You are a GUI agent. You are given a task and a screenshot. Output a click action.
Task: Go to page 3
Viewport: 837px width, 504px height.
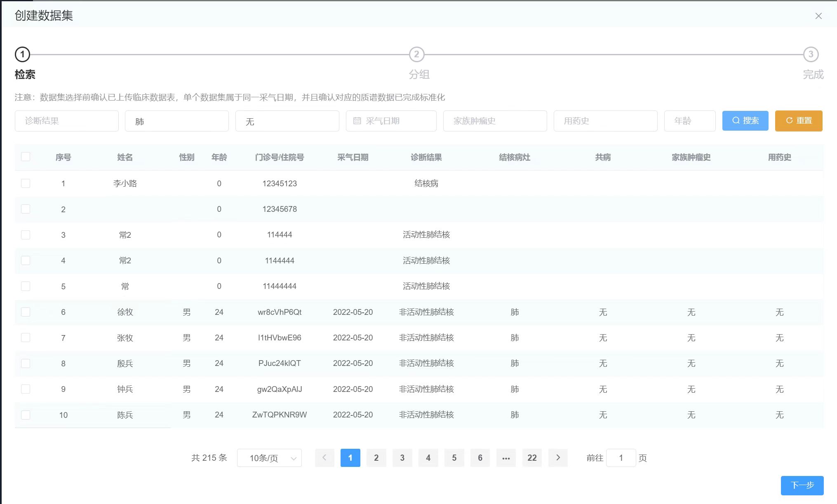click(x=402, y=457)
